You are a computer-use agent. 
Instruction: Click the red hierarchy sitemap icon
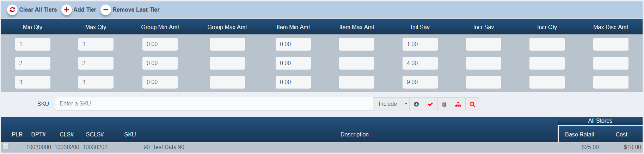pos(458,104)
